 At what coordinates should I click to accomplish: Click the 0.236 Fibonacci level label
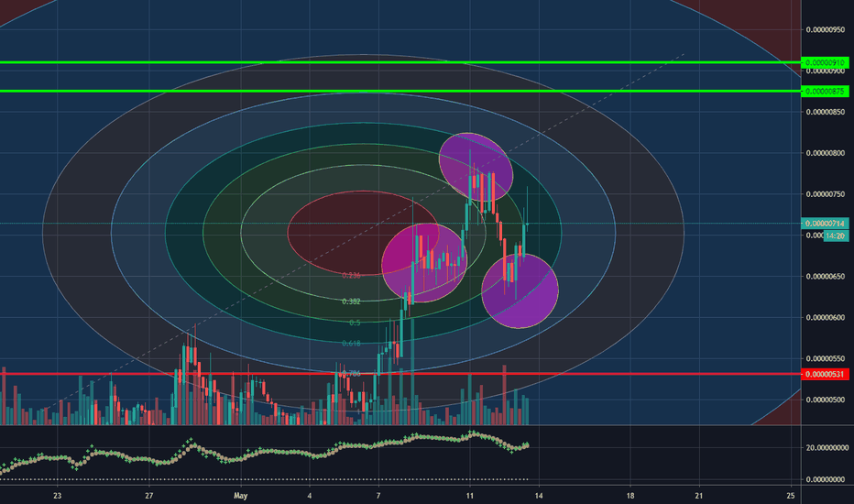[x=351, y=276]
